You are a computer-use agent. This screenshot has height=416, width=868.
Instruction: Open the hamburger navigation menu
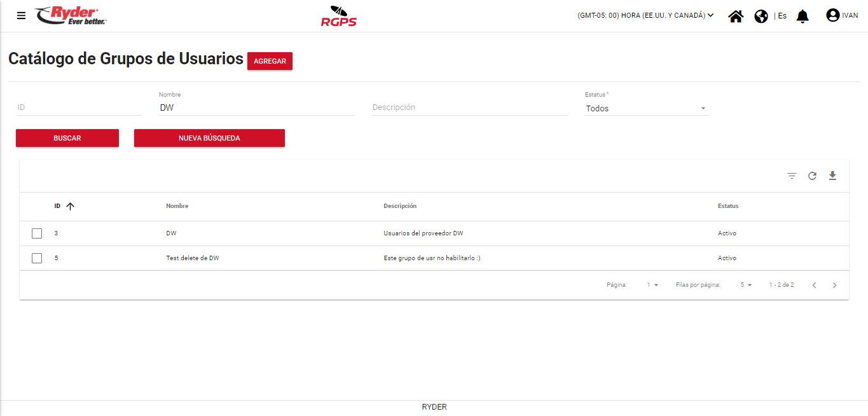tap(22, 16)
